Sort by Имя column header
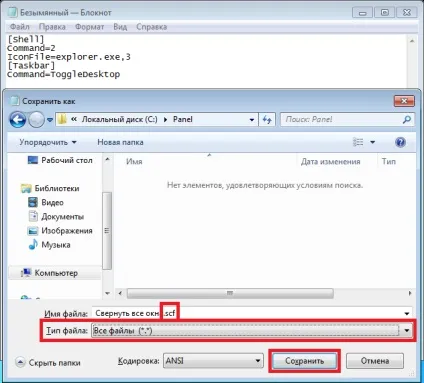This screenshot has width=424, height=383. 134,162
